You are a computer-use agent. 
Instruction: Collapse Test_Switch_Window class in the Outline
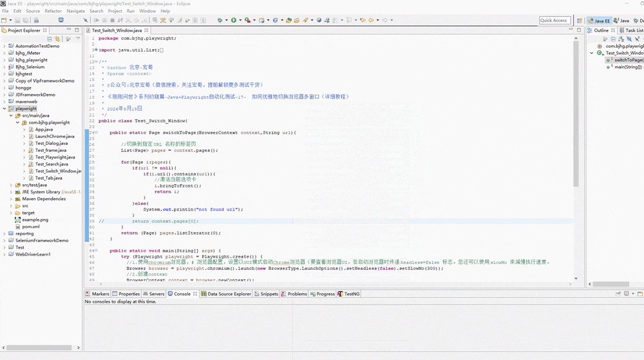point(592,53)
